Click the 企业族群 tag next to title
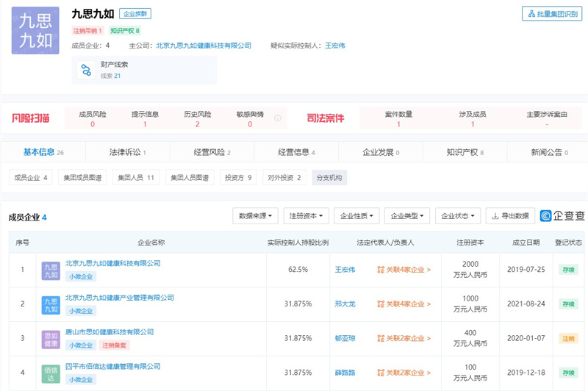Image resolution: width=588 pixels, height=391 pixels. click(135, 14)
